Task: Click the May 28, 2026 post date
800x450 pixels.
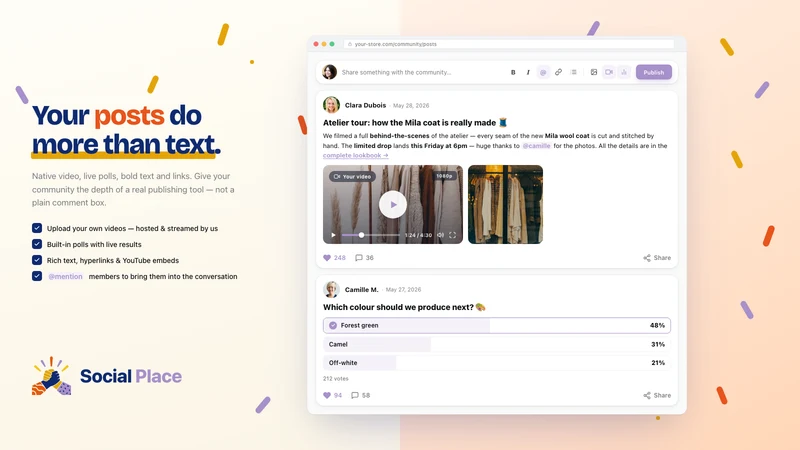Action: coord(411,106)
